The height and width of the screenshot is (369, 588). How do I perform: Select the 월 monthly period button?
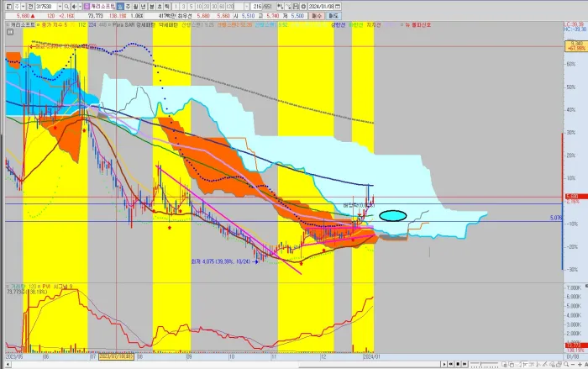click(136, 7)
